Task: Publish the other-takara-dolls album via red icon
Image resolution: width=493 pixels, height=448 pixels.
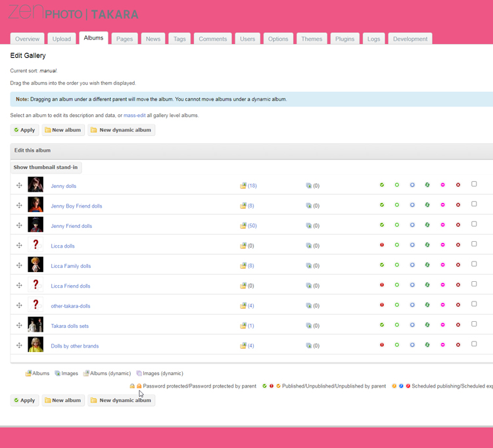Action: click(x=382, y=305)
